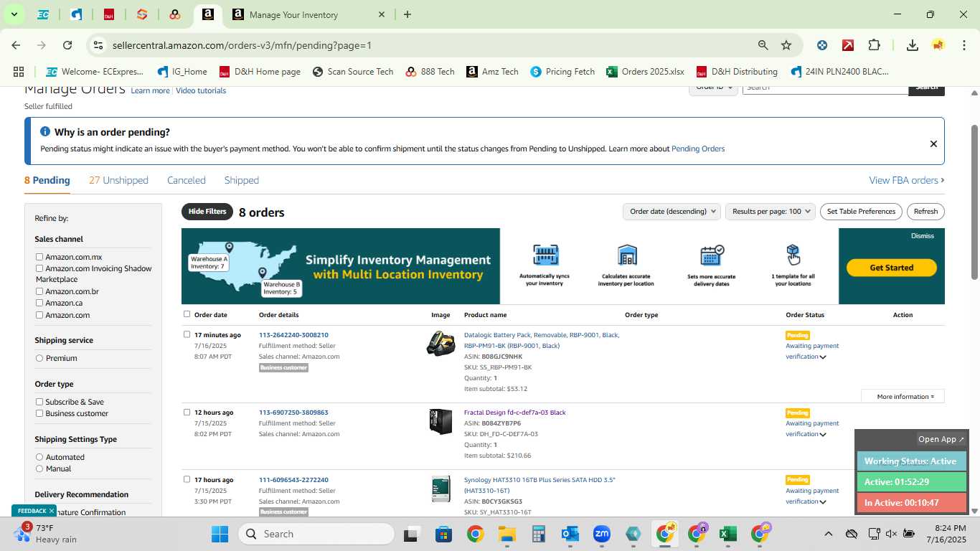Dismiss the pending order info banner
The height and width of the screenshot is (551, 980).
933,143
